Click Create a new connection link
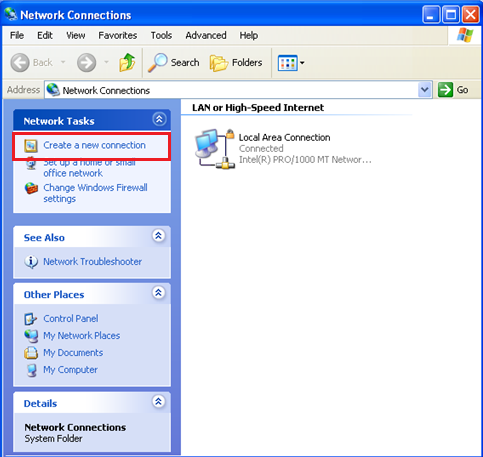Image resolution: width=483 pixels, height=457 pixels. click(94, 145)
